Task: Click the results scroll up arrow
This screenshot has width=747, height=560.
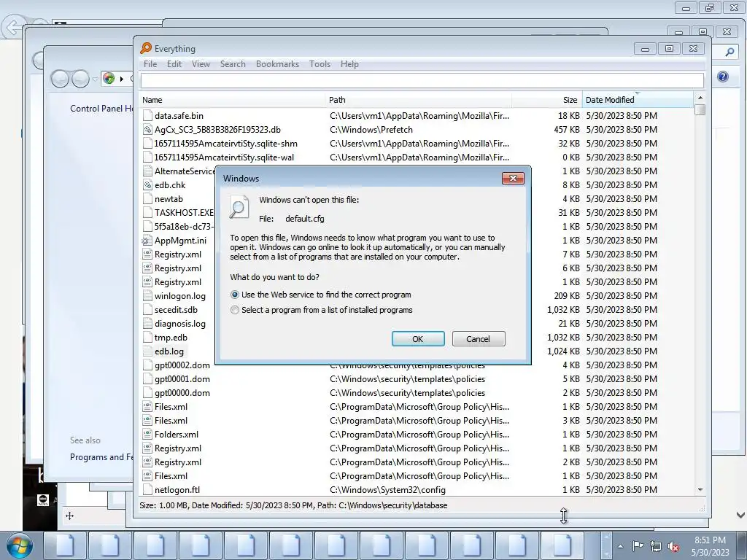Action: click(x=700, y=98)
